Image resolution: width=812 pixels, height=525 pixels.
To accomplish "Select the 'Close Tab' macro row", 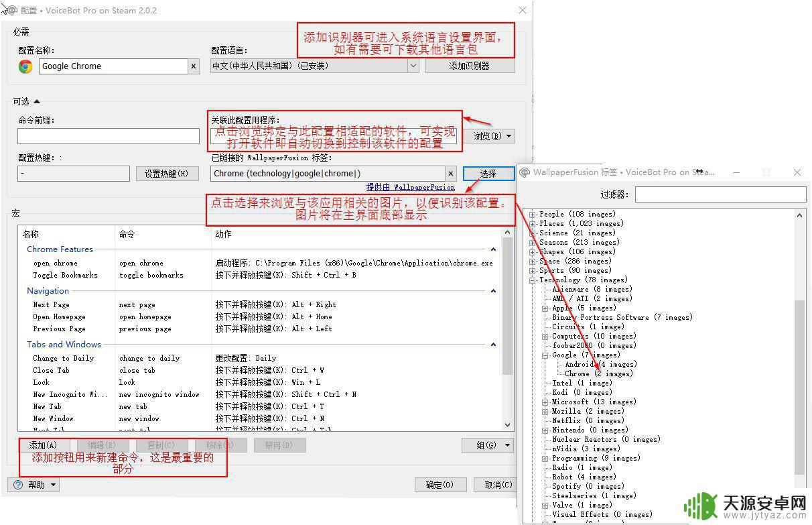I will [260, 371].
